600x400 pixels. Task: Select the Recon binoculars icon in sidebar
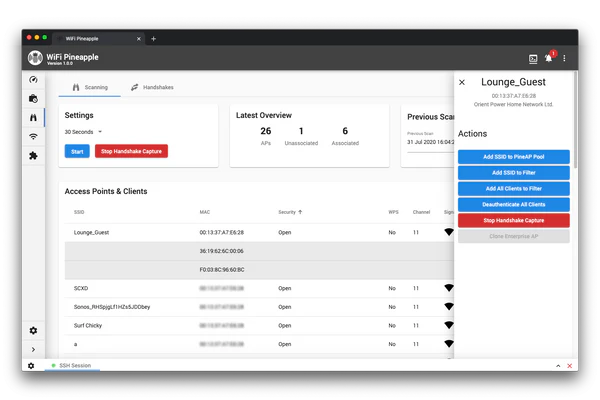(33, 118)
